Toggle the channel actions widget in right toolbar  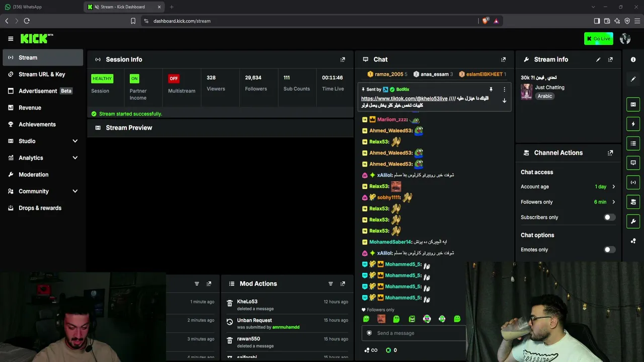tap(633, 202)
